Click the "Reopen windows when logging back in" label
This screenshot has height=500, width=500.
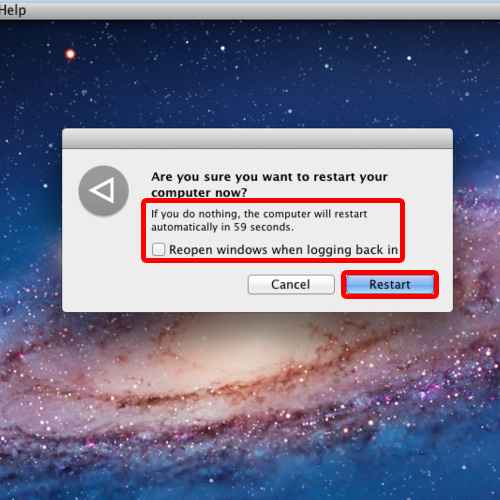tap(283, 250)
